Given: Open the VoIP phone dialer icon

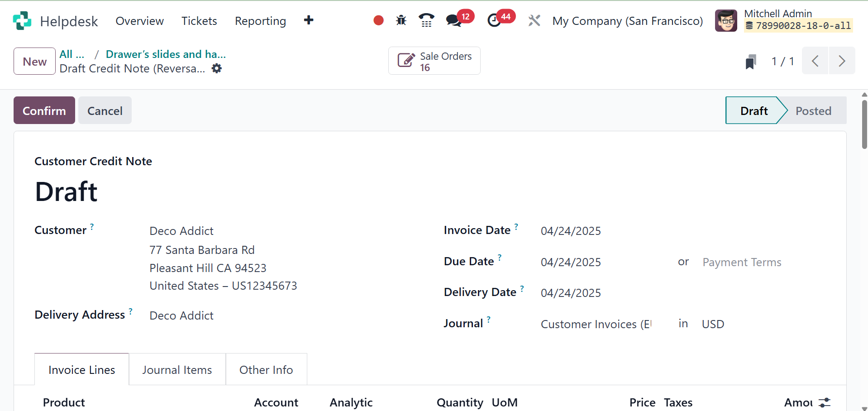Looking at the screenshot, I should click(x=426, y=20).
